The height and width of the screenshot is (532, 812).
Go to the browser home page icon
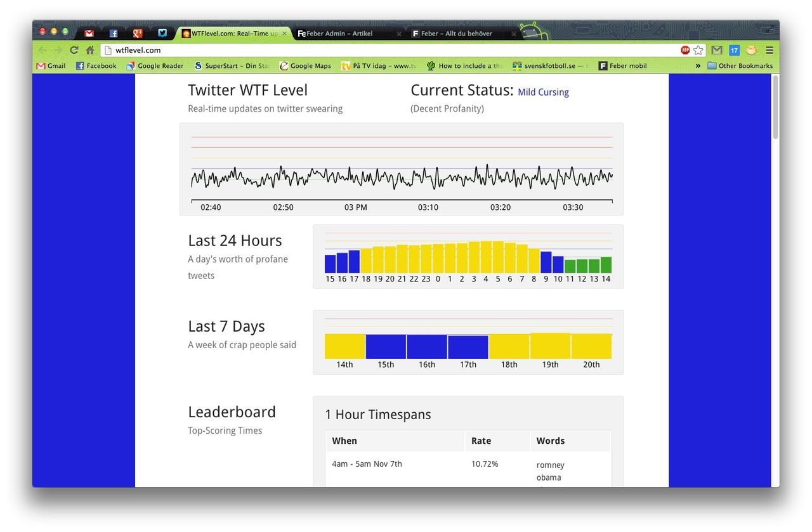pyautogui.click(x=90, y=50)
